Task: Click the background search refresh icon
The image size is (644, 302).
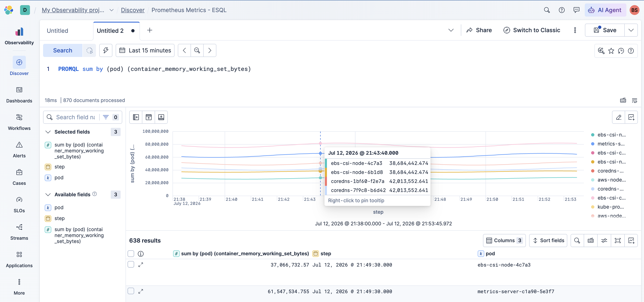Action: 89,50
